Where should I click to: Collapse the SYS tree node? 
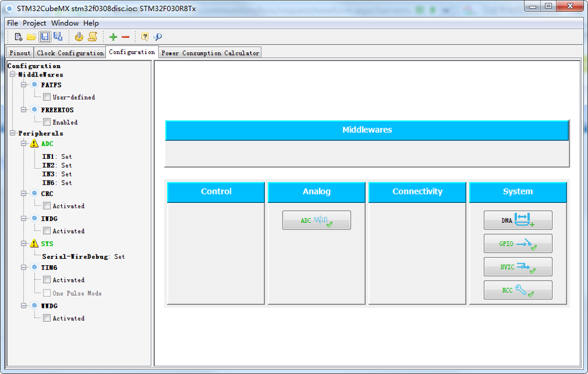coord(24,243)
